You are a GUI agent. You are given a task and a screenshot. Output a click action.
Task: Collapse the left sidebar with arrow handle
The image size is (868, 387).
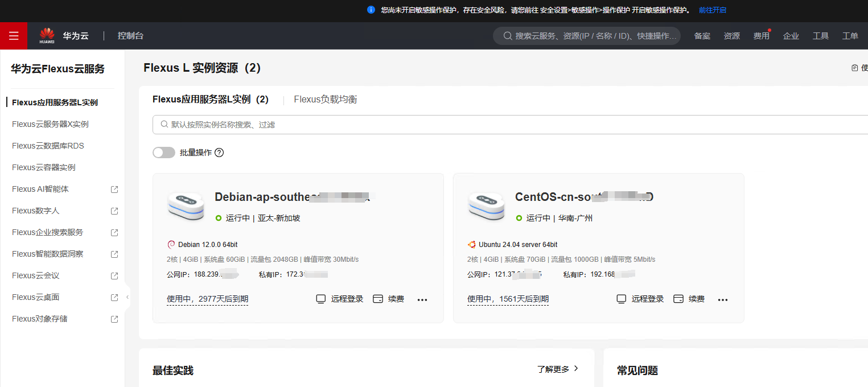point(127,297)
